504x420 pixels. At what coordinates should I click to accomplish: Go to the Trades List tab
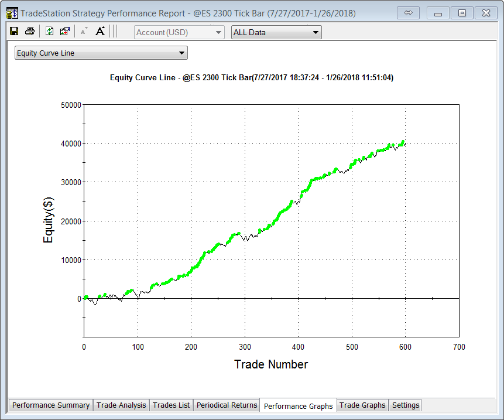point(171,405)
